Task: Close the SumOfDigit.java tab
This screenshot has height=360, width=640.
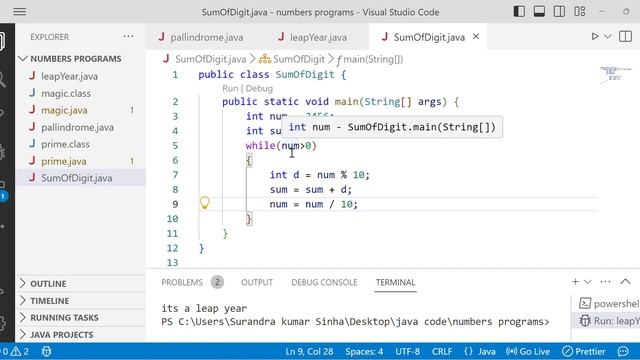Action: tap(476, 37)
